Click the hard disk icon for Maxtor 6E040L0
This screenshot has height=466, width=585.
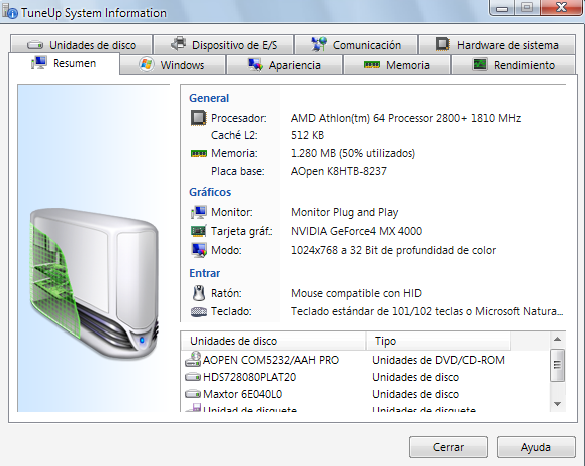pos(193,394)
